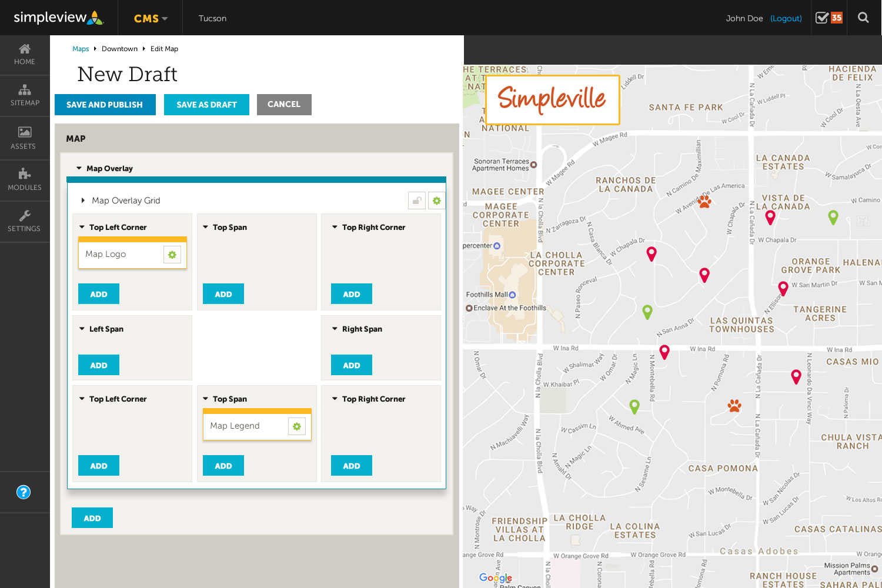Screen dimensions: 882x588
Task: Collapse the Map Overlay section
Action: point(79,168)
